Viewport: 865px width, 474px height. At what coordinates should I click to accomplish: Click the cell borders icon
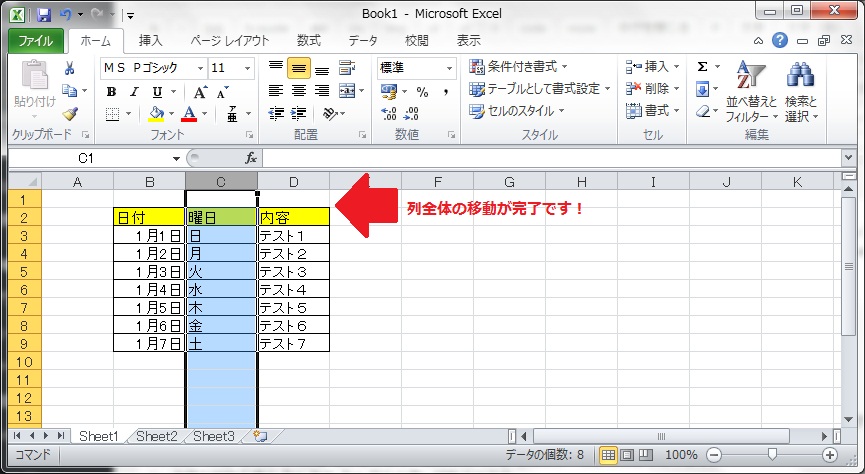pyautogui.click(x=113, y=114)
